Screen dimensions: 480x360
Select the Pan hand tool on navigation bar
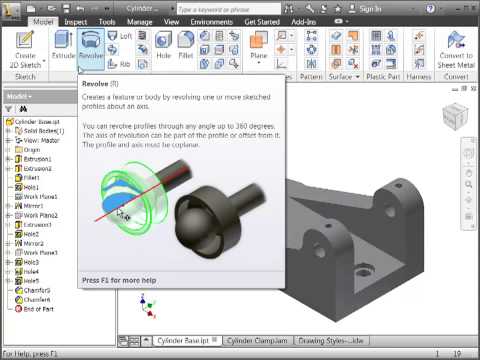pos(469,173)
